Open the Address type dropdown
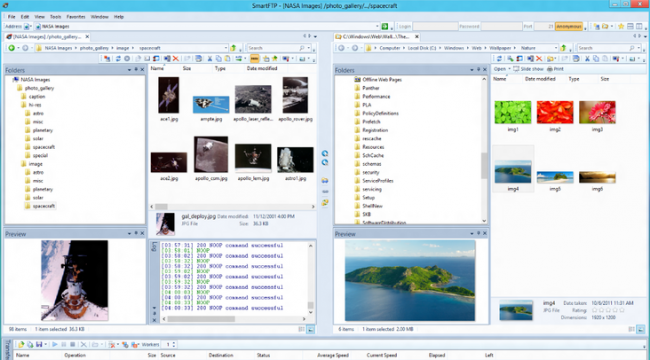 coord(31,27)
